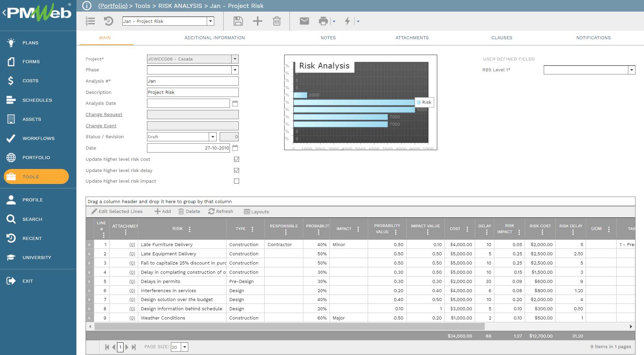Click Delete button in grid toolbar

pyautogui.click(x=189, y=211)
